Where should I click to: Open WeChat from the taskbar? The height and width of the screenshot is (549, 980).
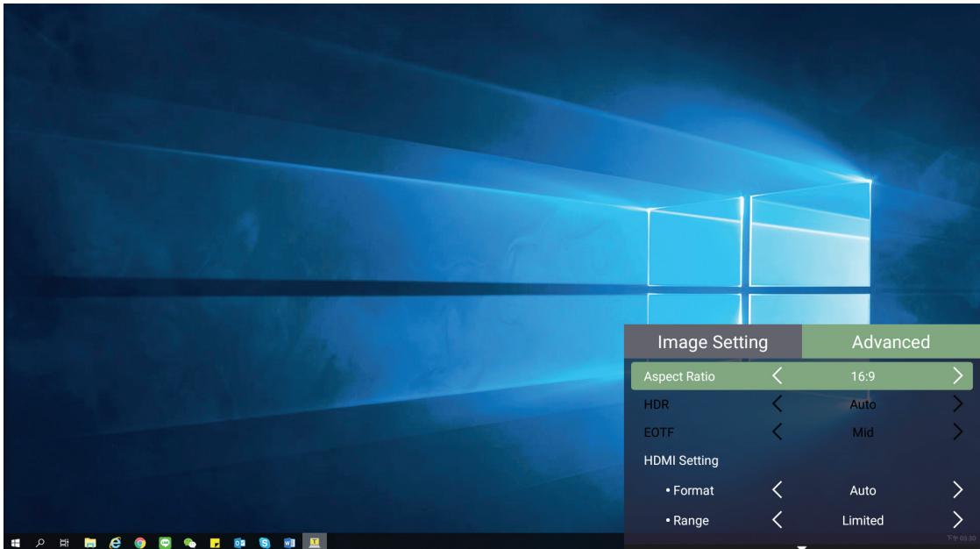coord(190,542)
